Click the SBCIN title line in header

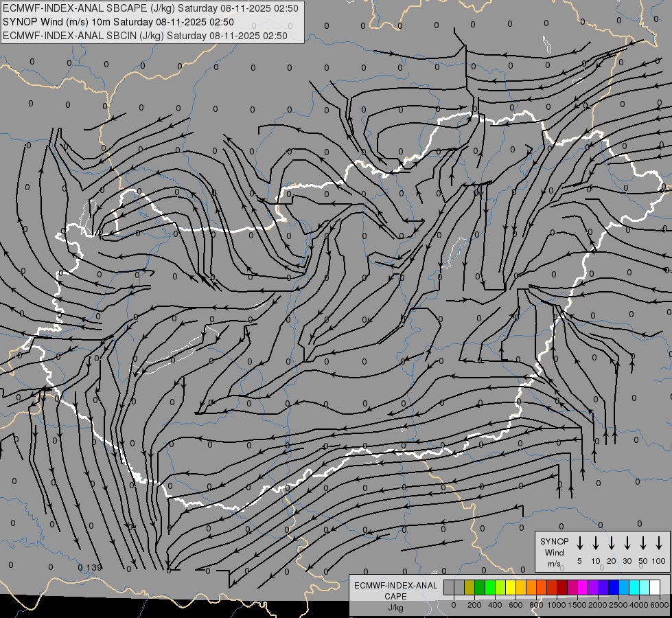145,36
